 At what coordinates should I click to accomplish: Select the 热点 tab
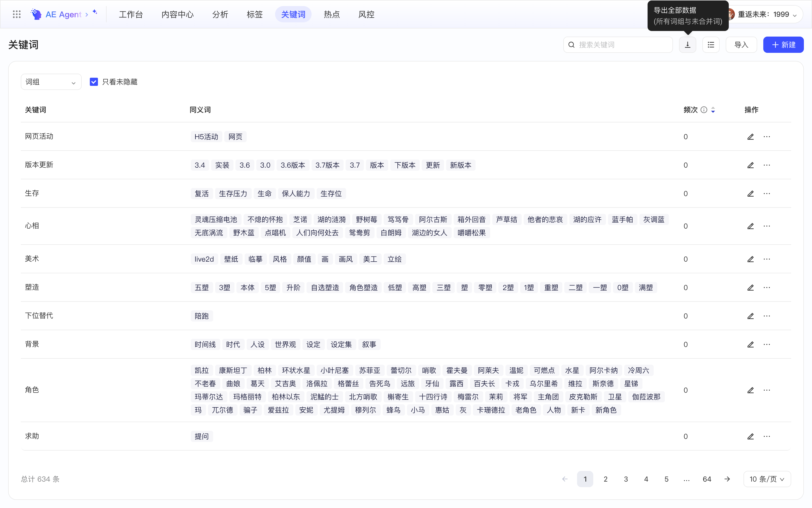click(331, 14)
